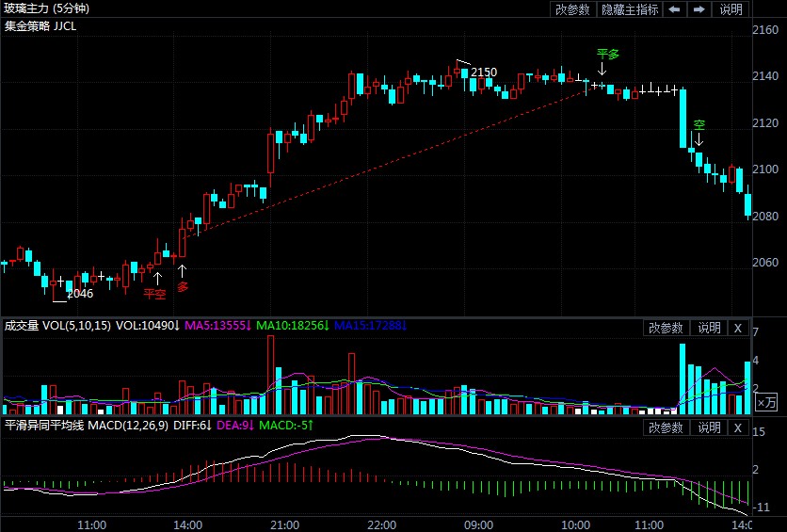The width and height of the screenshot is (787, 532).
Task: Click the 集金策略 JJCL indicator label
Action: (40, 25)
